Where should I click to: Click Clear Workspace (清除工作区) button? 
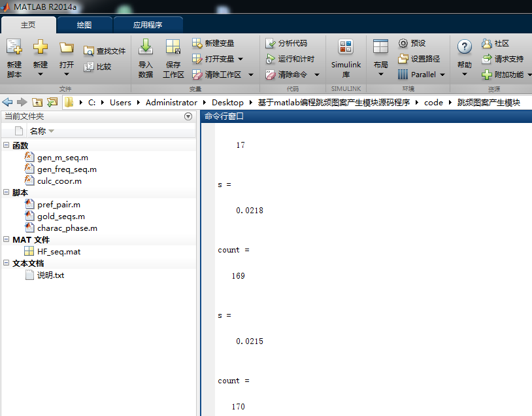[216, 75]
